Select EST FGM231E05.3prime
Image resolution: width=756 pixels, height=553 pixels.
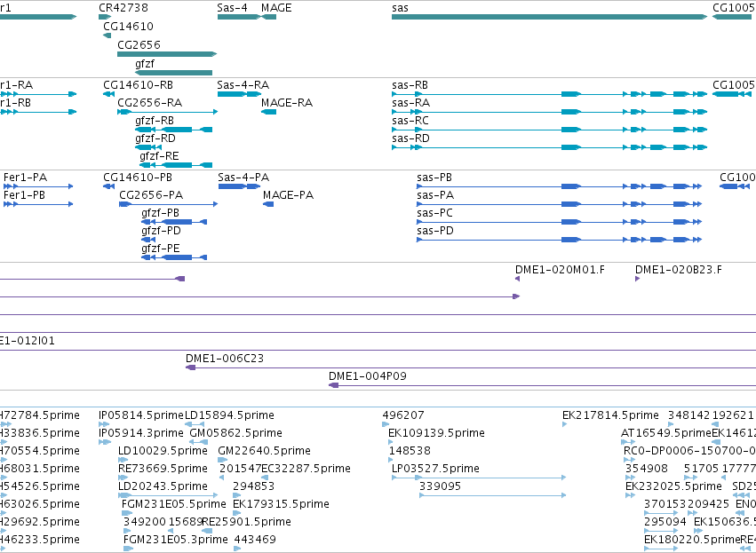pyautogui.click(x=176, y=540)
